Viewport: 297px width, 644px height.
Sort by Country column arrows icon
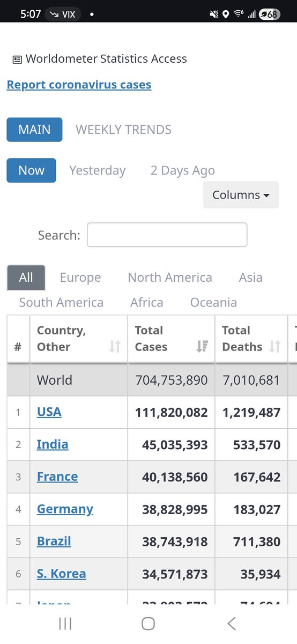tap(115, 347)
